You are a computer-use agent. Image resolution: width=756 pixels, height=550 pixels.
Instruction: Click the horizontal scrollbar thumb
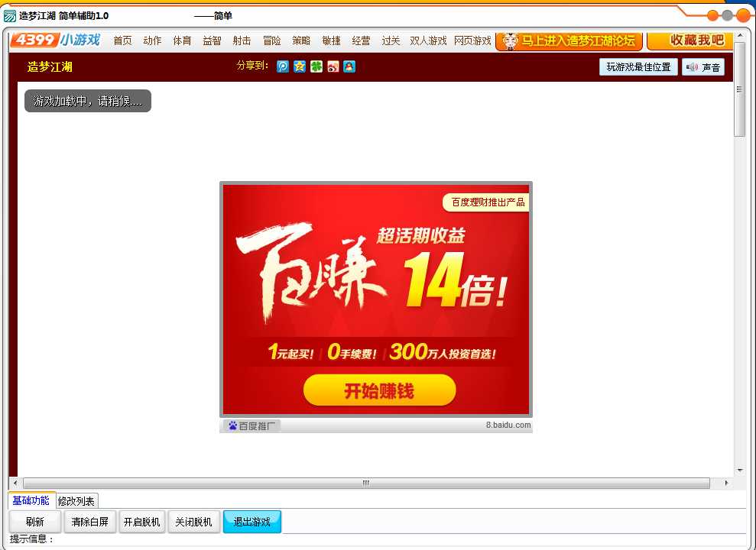tap(366, 483)
